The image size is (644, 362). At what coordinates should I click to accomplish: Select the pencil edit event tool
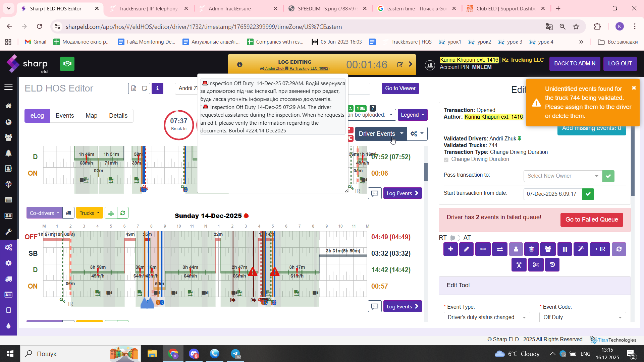(466, 249)
